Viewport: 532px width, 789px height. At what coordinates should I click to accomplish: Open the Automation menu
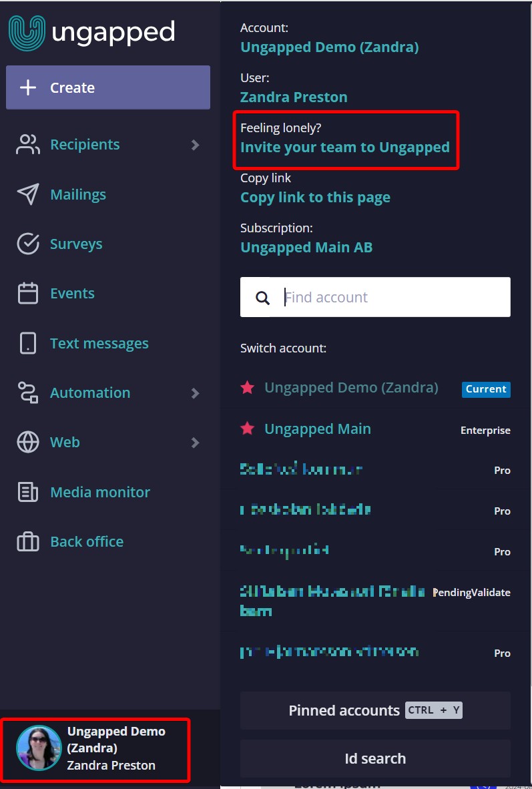(x=90, y=392)
